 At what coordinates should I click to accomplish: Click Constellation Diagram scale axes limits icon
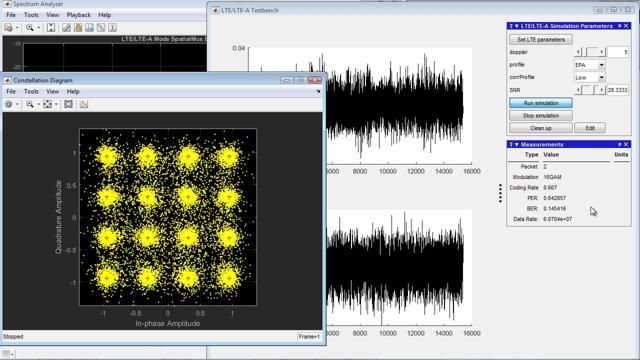pyautogui.click(x=69, y=104)
